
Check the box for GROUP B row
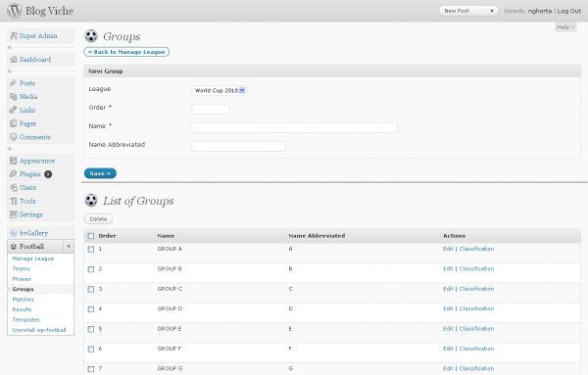click(x=91, y=269)
